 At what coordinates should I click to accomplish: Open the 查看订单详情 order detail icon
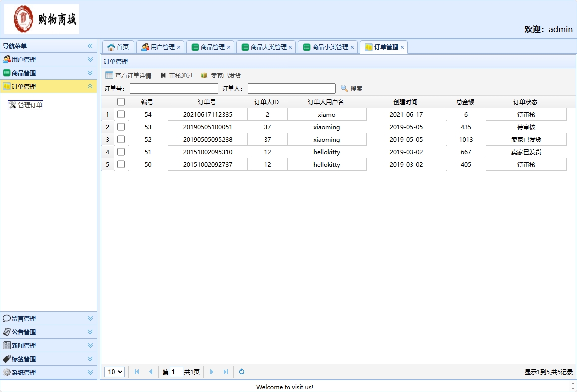coord(108,75)
